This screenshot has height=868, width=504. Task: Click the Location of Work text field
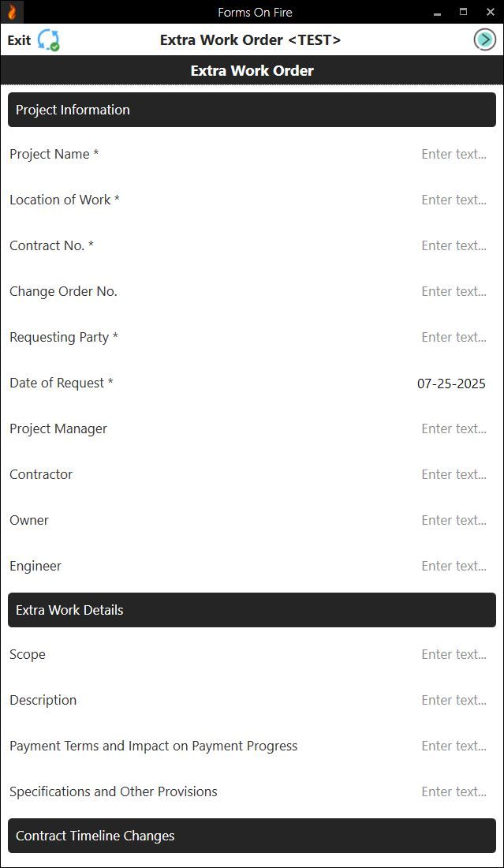click(454, 200)
